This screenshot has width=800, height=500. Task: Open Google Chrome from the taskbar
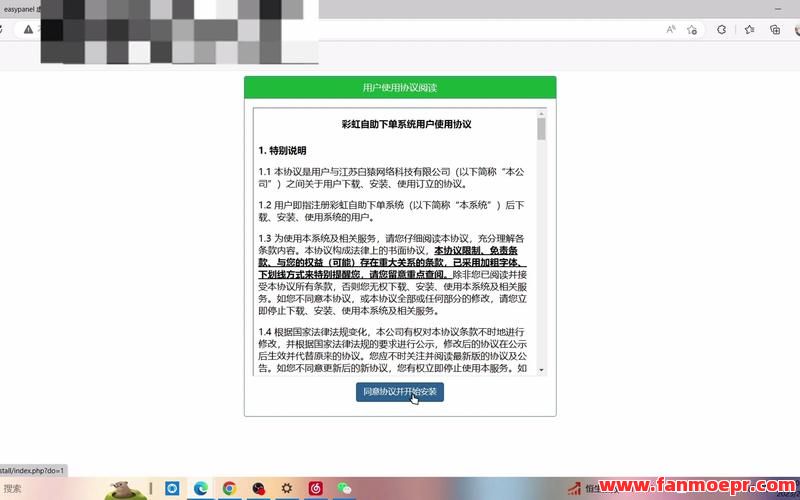coord(229,489)
